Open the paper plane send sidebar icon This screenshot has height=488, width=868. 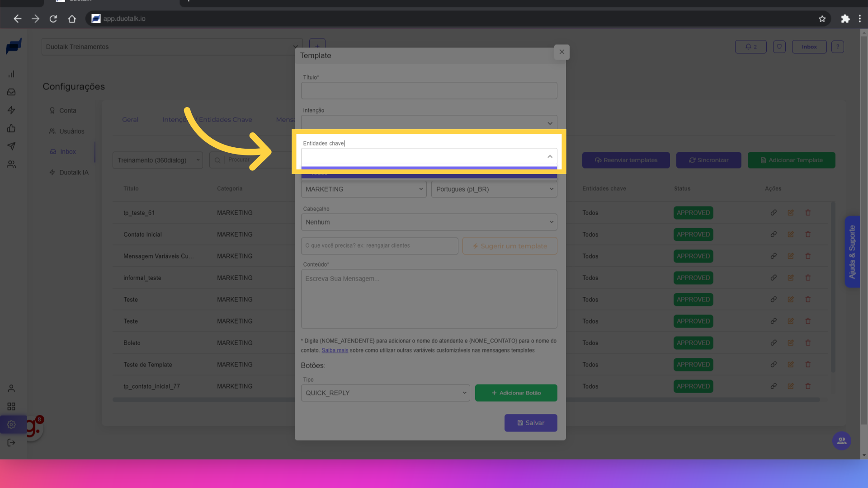pyautogui.click(x=11, y=146)
